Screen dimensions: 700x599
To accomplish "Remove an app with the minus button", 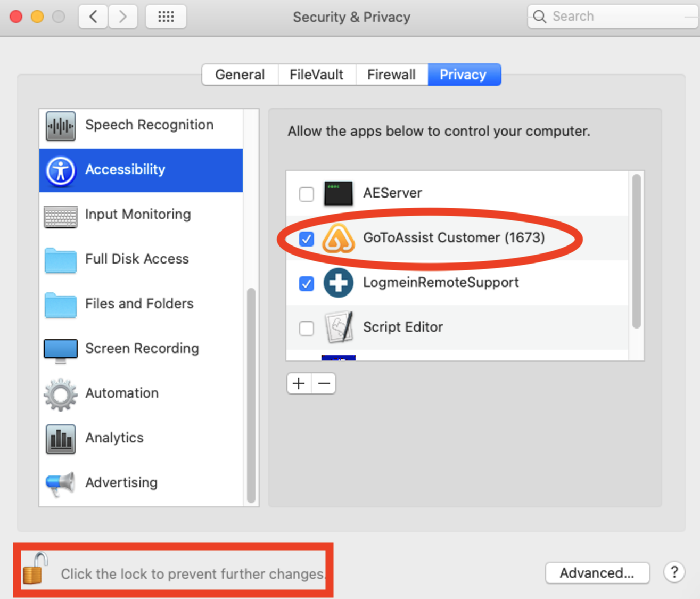I will (324, 383).
